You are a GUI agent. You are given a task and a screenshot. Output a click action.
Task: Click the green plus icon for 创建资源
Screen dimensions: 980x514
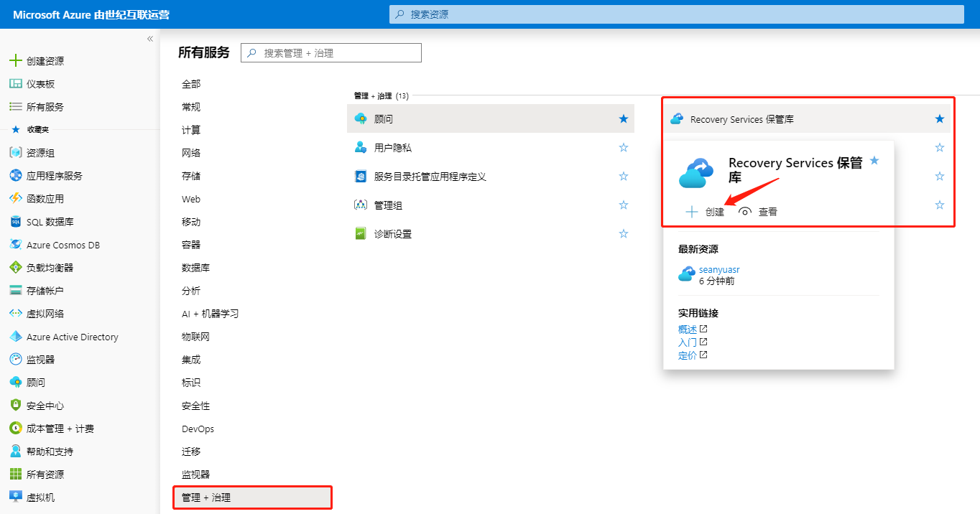tap(16, 61)
